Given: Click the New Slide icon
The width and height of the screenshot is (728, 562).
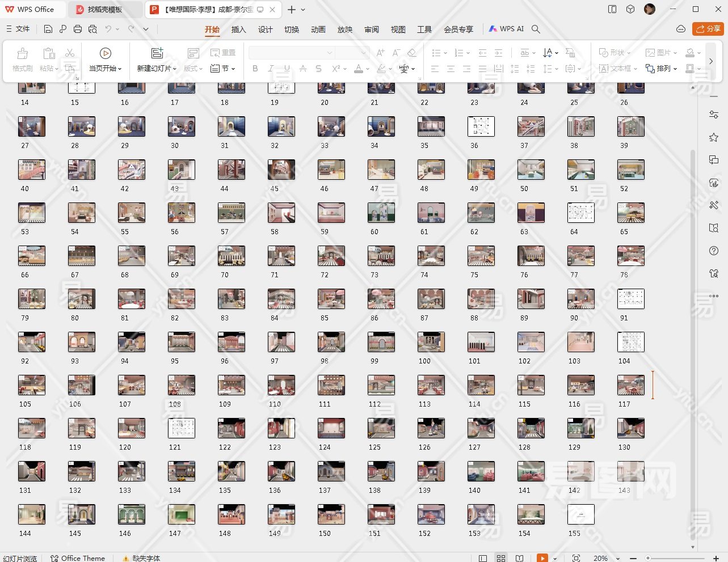Looking at the screenshot, I should click(157, 53).
